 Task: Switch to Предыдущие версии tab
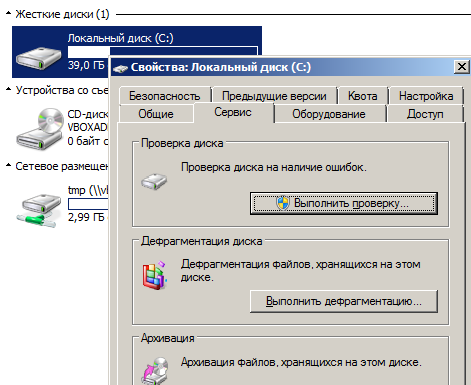274,96
